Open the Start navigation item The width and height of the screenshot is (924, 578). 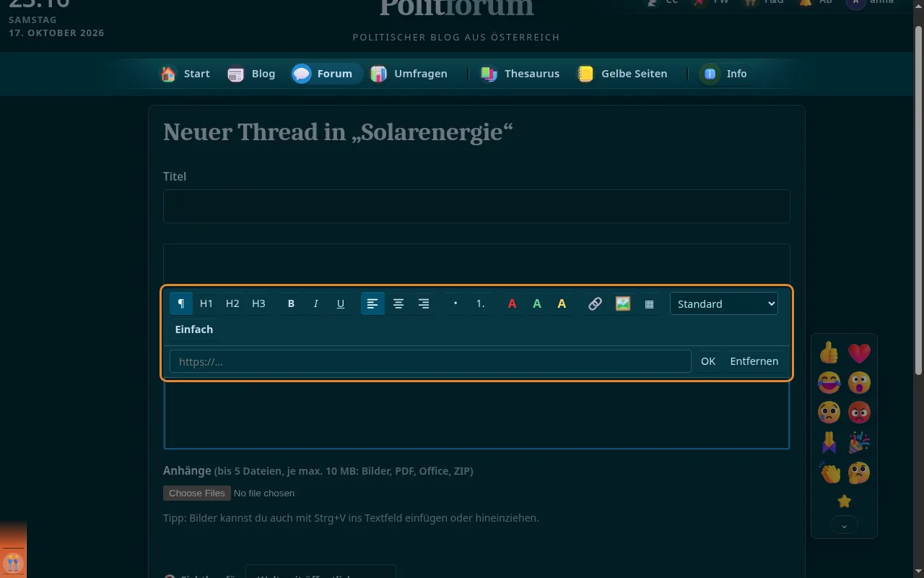point(185,74)
